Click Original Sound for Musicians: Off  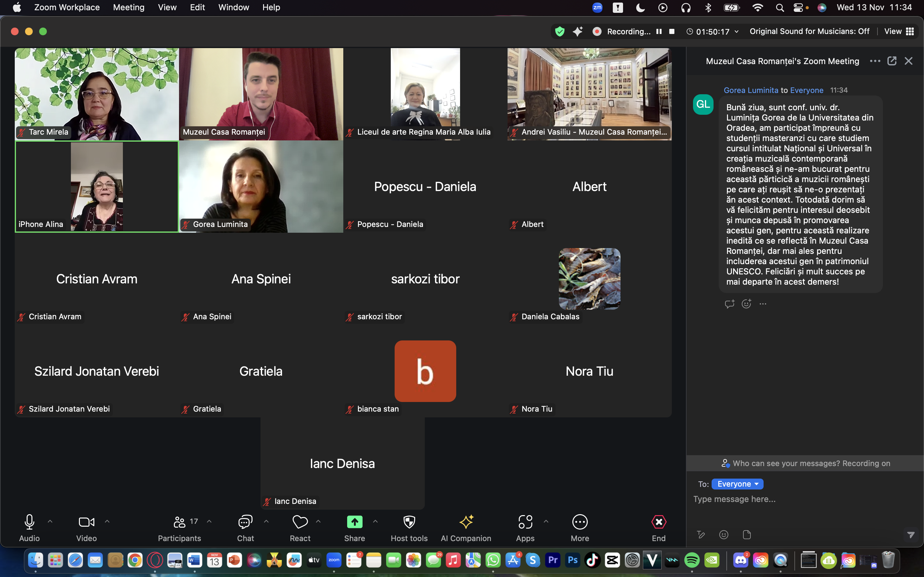point(809,31)
